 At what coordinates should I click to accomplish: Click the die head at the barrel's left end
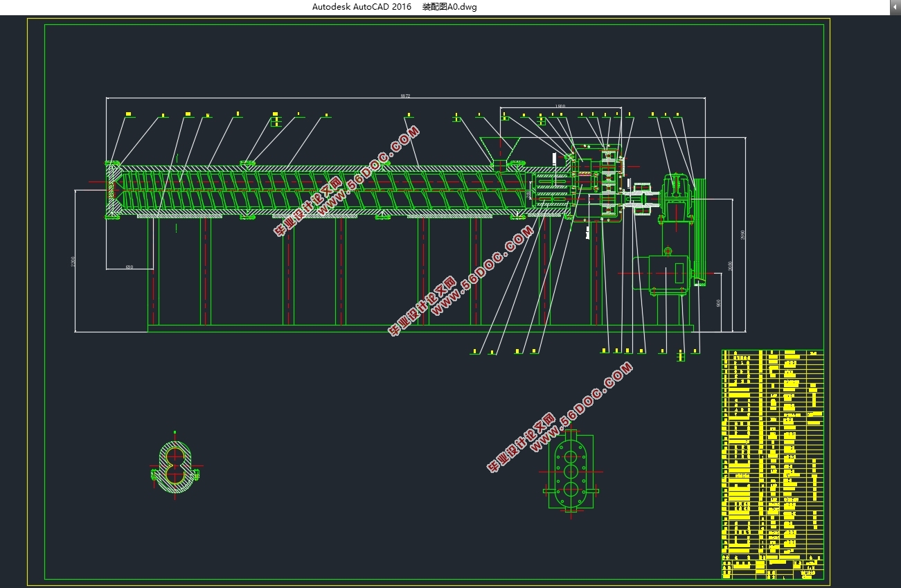pyautogui.click(x=112, y=190)
